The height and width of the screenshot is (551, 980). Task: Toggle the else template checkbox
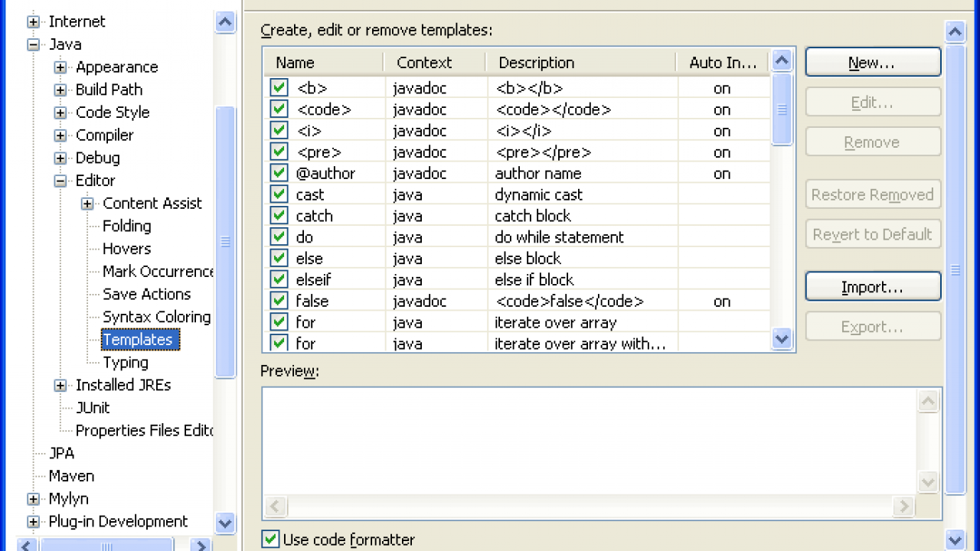279,258
